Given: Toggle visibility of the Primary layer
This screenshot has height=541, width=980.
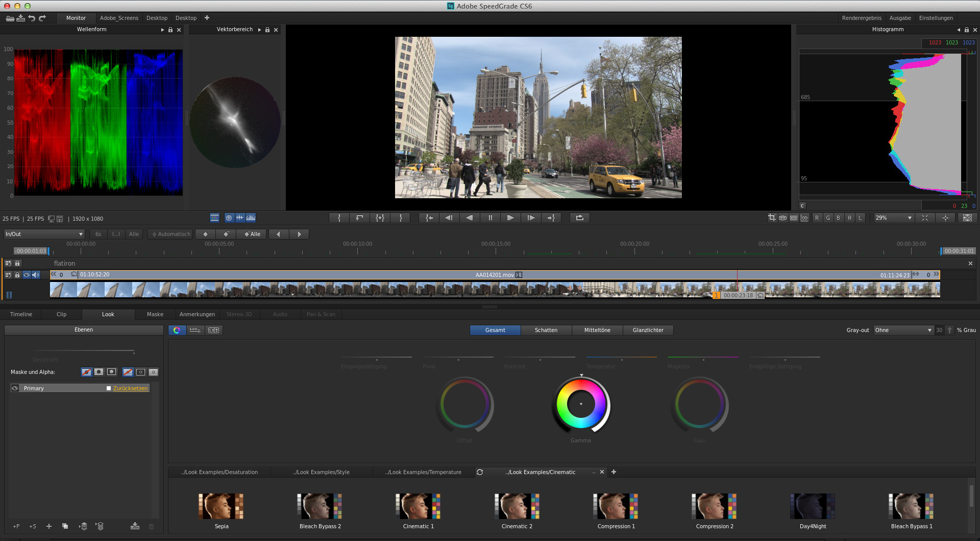Looking at the screenshot, I should (x=15, y=389).
